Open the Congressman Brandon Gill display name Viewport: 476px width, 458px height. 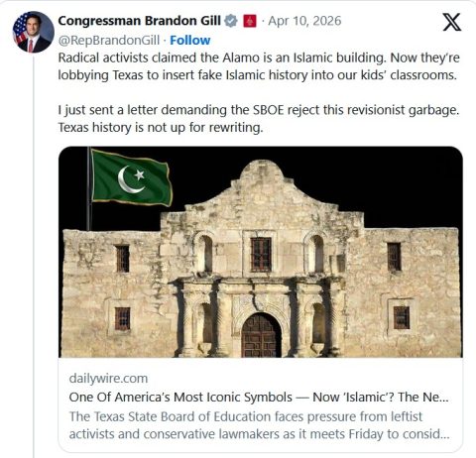click(x=139, y=21)
